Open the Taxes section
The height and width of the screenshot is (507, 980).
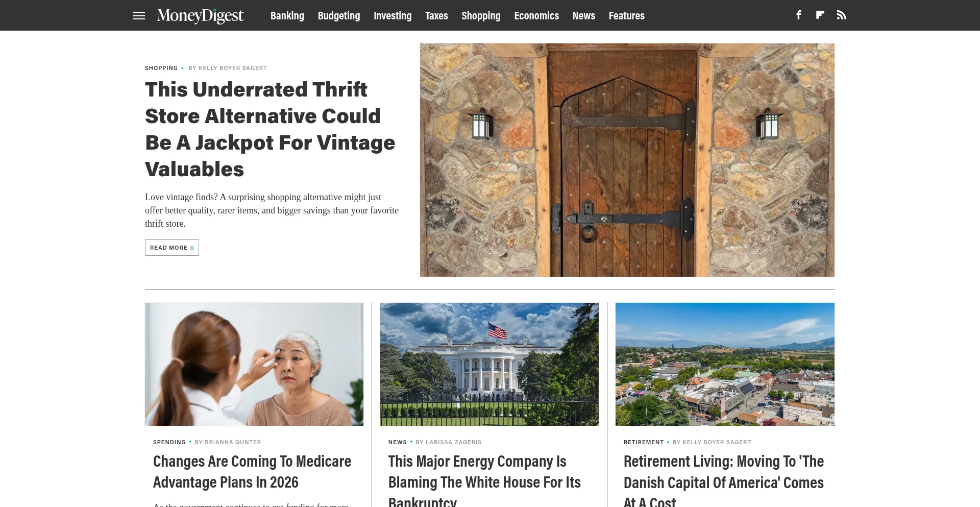[436, 16]
